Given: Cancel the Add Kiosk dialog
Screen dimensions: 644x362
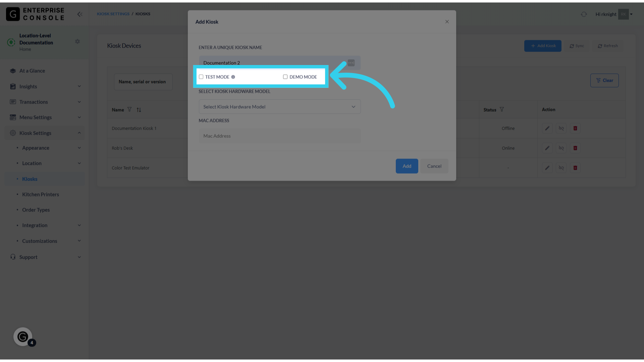Looking at the screenshot, I should coord(434,166).
